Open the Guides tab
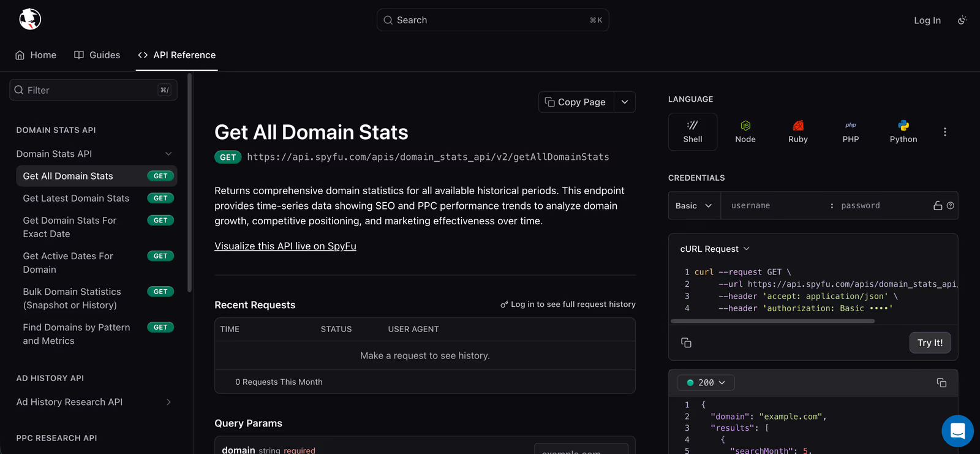Screen dimensions: 980x454 pos(97,55)
